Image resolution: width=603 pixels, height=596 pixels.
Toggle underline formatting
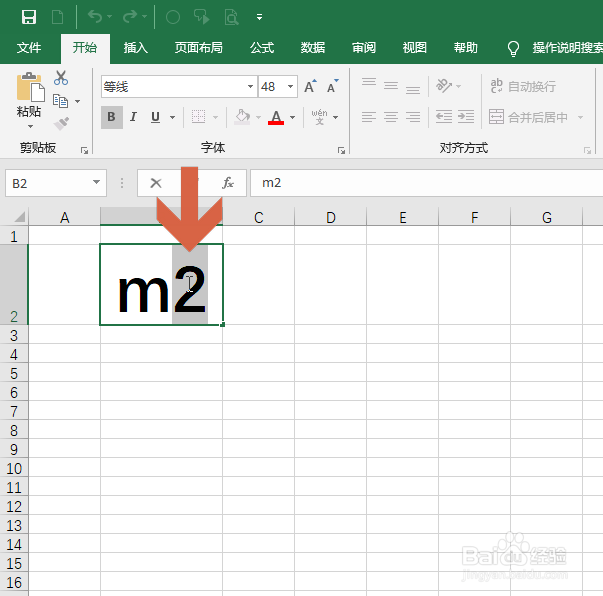coord(155,117)
